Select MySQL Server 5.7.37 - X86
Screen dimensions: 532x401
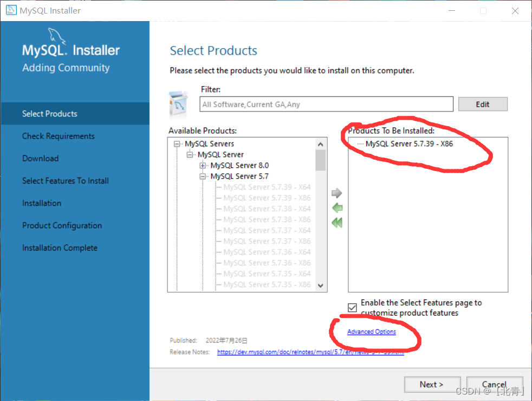click(x=267, y=241)
